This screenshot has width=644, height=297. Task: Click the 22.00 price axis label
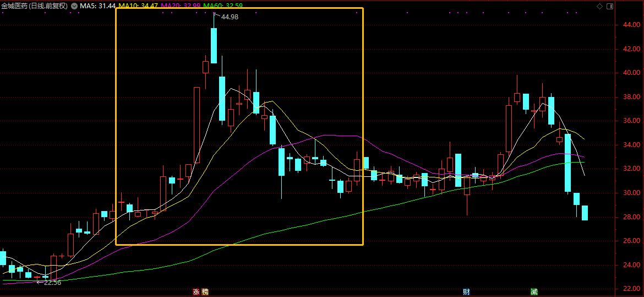click(631, 289)
